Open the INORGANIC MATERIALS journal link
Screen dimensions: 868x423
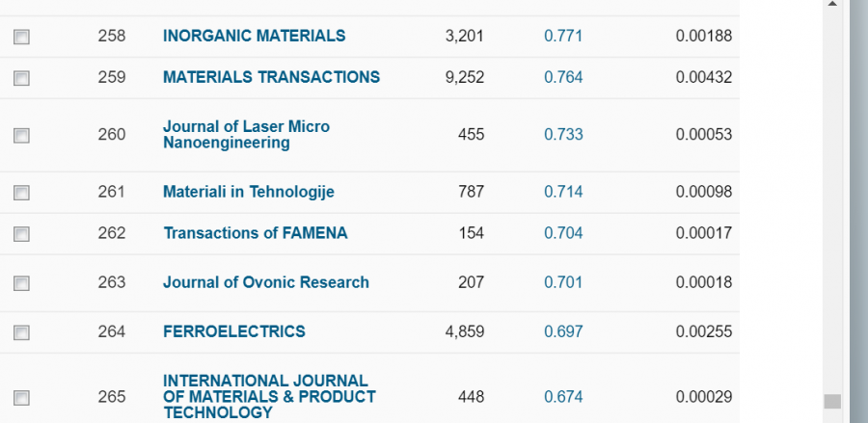(254, 36)
